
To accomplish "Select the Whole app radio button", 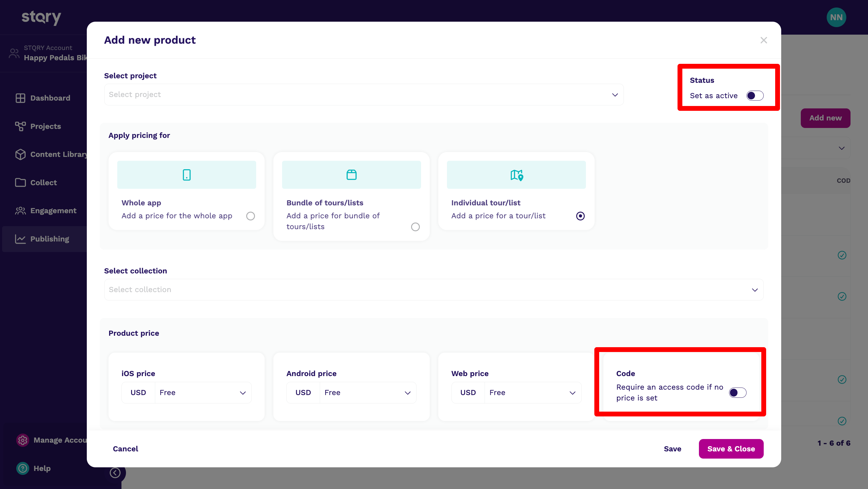I will 250,216.
